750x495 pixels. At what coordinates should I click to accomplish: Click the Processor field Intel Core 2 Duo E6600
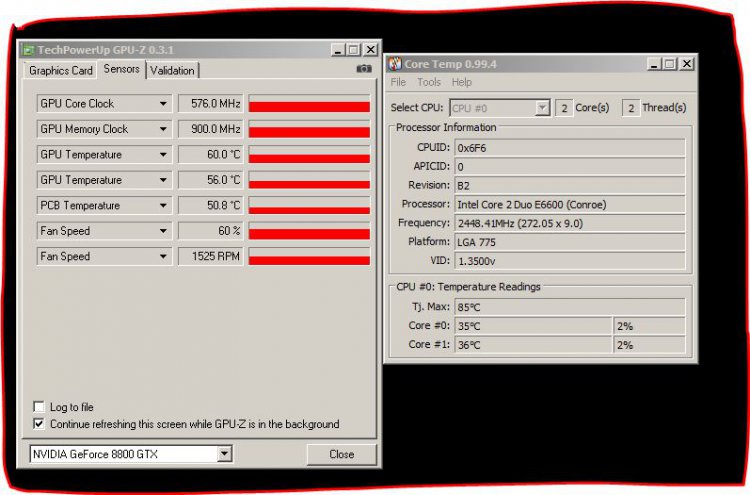569,204
